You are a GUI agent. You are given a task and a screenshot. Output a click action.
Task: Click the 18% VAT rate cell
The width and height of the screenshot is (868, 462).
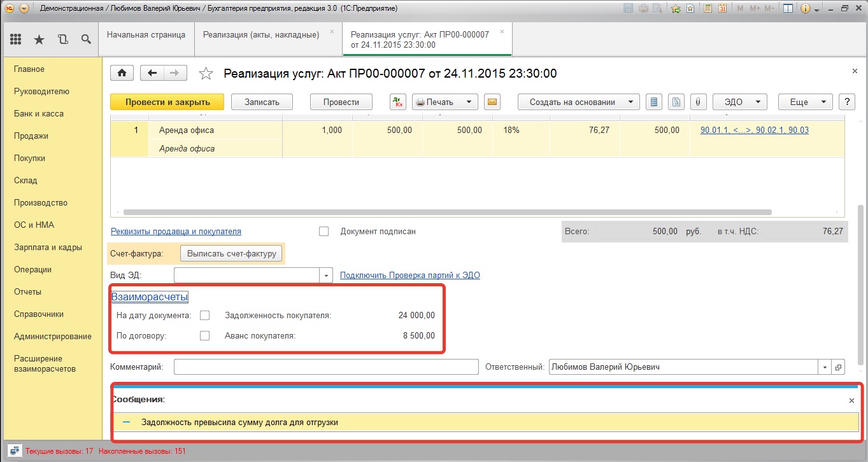(521, 130)
